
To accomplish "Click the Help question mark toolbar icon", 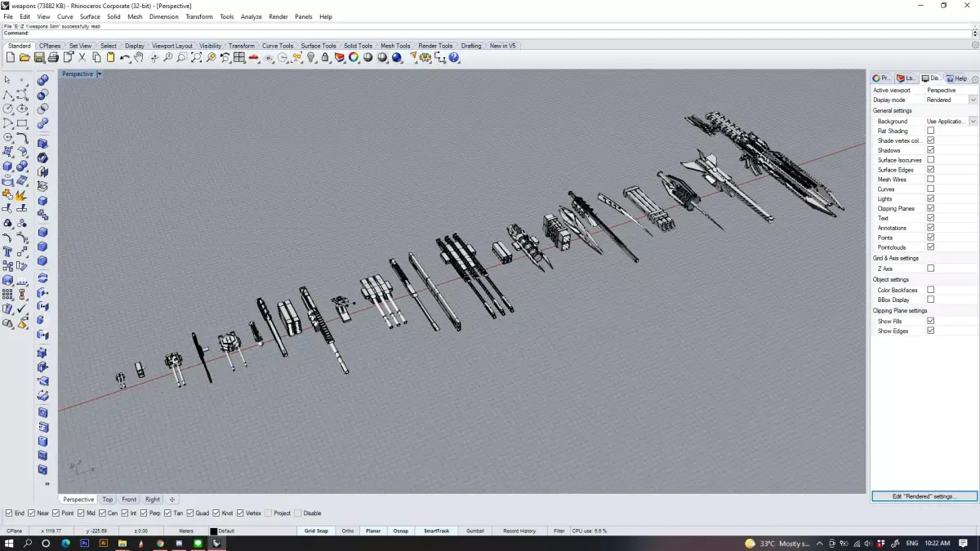I will [455, 58].
